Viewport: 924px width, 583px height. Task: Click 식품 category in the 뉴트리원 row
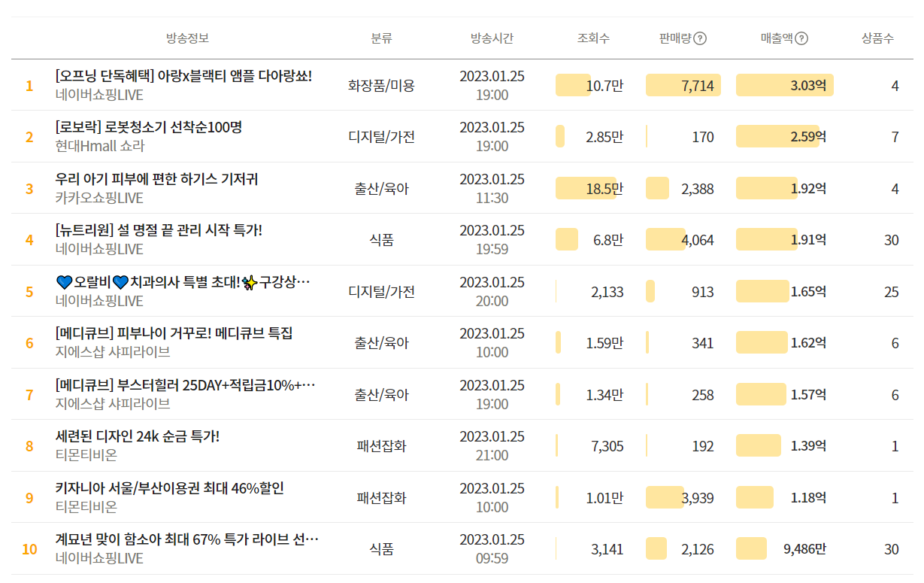(x=381, y=240)
